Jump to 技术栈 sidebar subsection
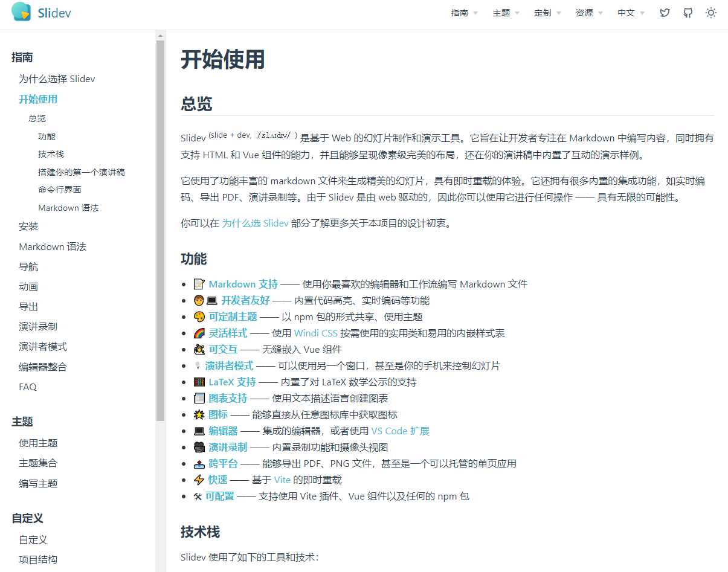Viewport: 728px width, 572px height. (51, 154)
